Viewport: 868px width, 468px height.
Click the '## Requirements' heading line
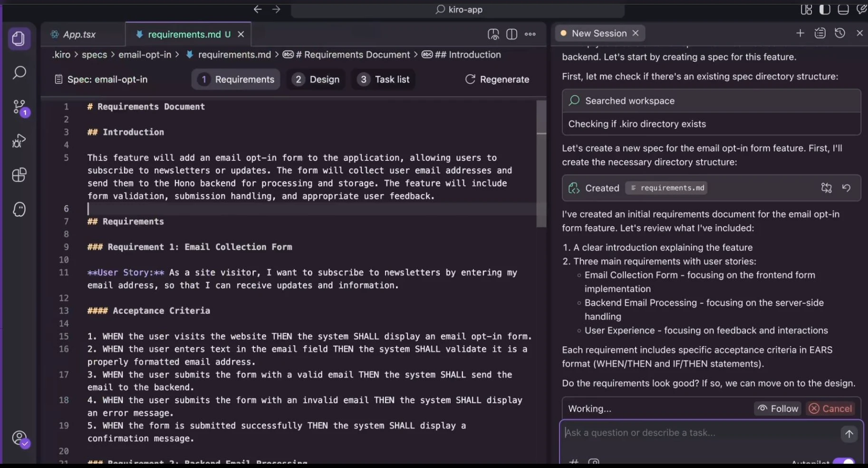click(125, 222)
